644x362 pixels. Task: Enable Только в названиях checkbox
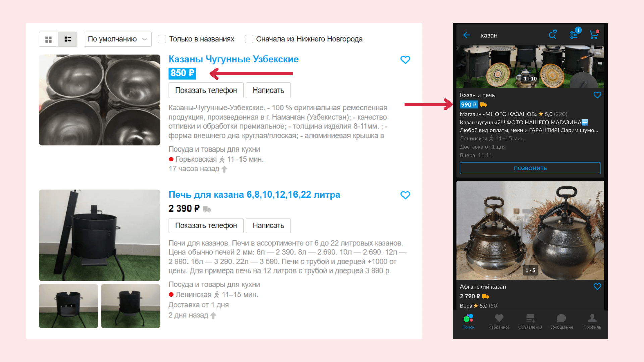[x=162, y=39]
